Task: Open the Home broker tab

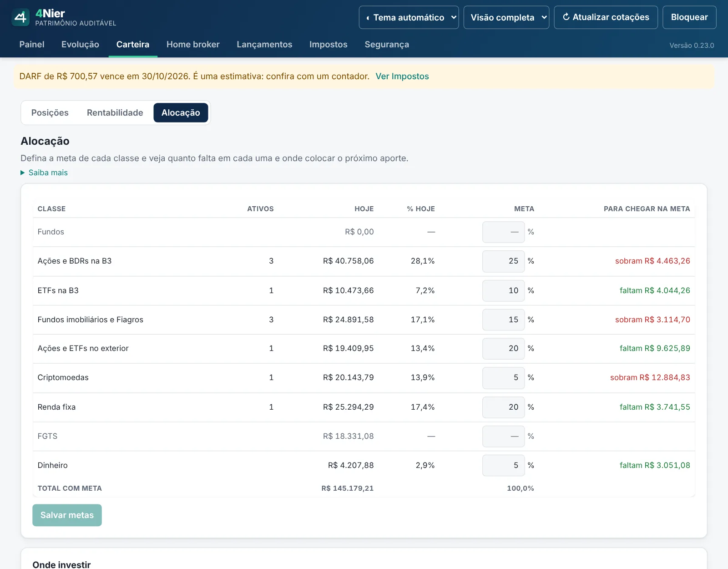Action: (193, 45)
